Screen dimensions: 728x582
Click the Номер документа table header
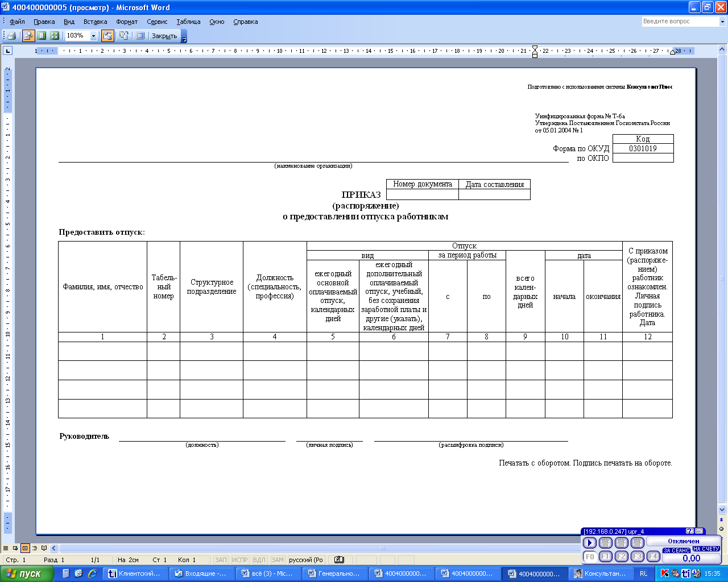click(x=423, y=184)
